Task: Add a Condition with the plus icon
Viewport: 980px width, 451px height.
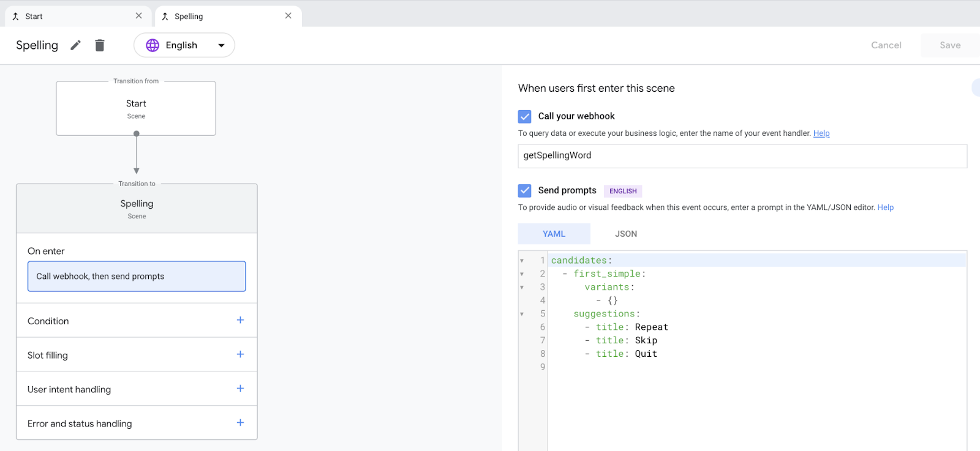Action: pyautogui.click(x=240, y=320)
